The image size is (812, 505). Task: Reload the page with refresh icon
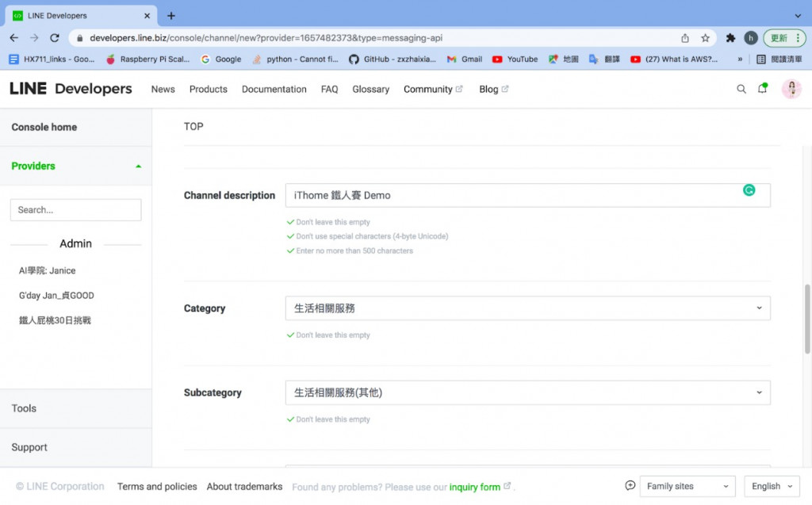pos(55,38)
